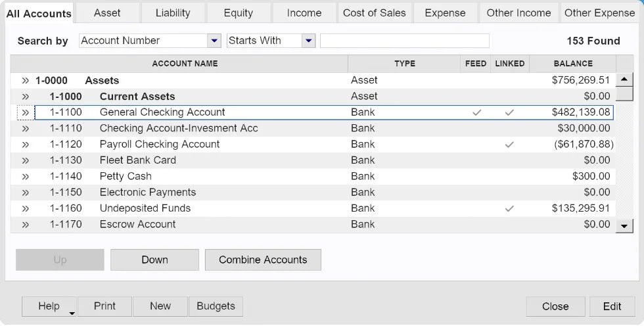Focus the search text input field

click(405, 41)
